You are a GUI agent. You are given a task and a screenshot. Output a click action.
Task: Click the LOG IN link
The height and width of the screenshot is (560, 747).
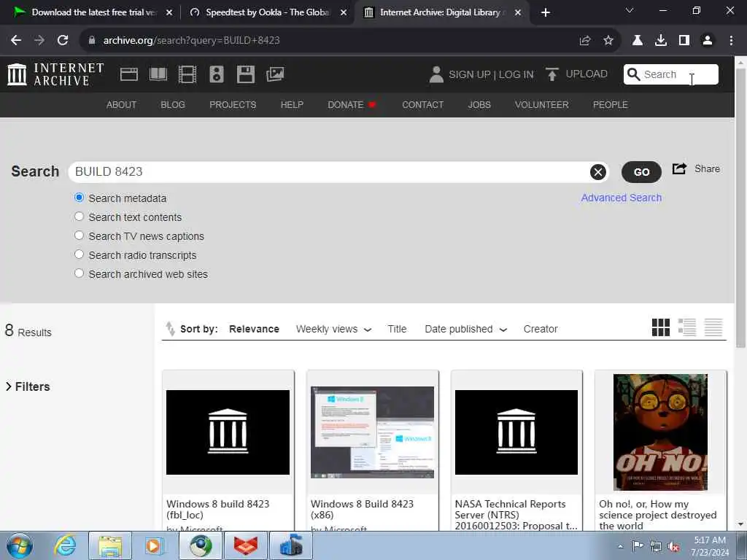[516, 75]
